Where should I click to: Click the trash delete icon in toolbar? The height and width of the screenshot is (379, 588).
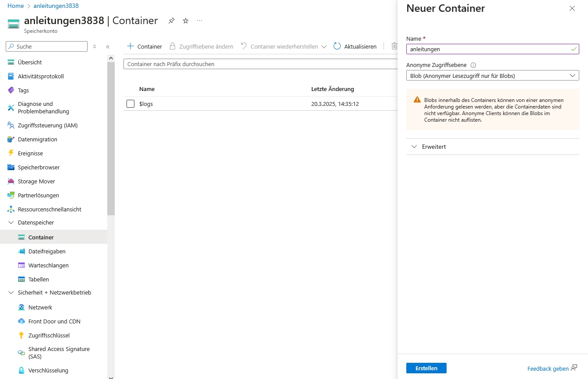pyautogui.click(x=394, y=46)
